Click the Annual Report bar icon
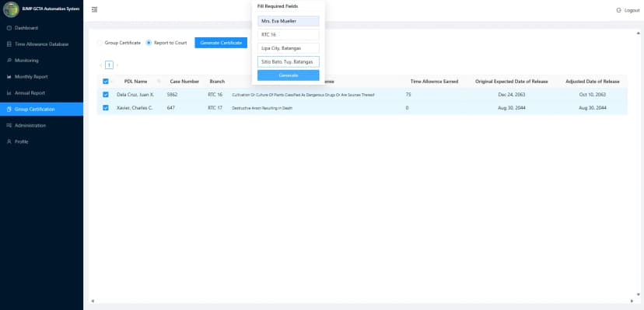This screenshot has height=310, width=644. (x=9, y=93)
